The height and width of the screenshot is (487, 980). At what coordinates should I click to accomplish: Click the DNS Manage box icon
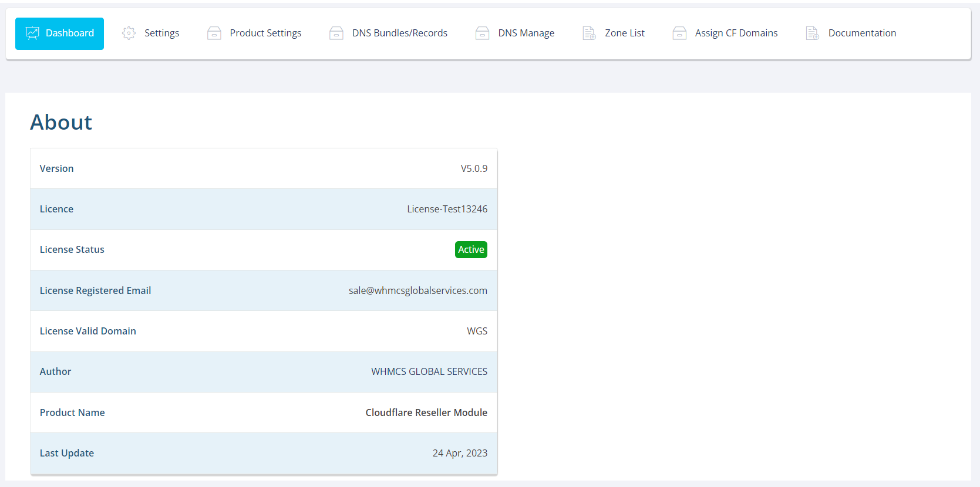tap(483, 33)
